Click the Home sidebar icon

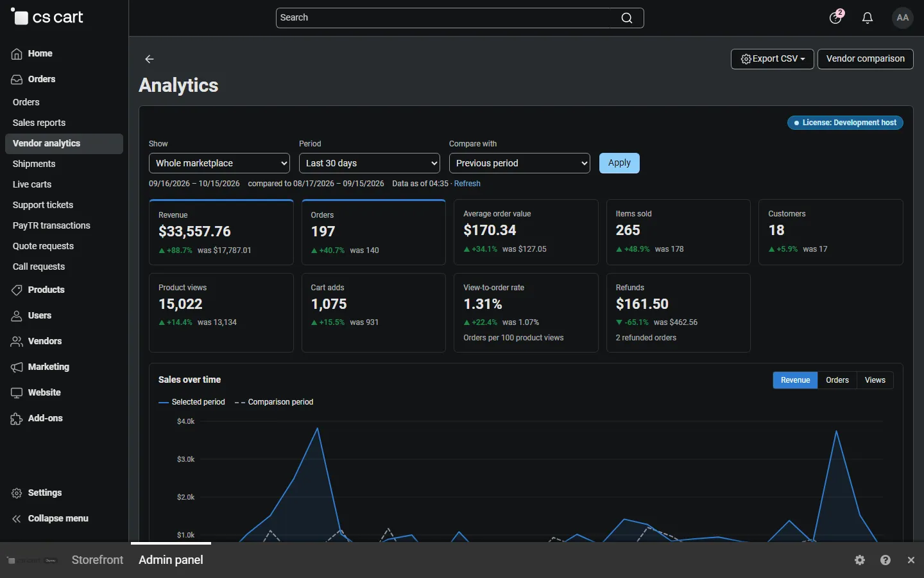coord(17,54)
